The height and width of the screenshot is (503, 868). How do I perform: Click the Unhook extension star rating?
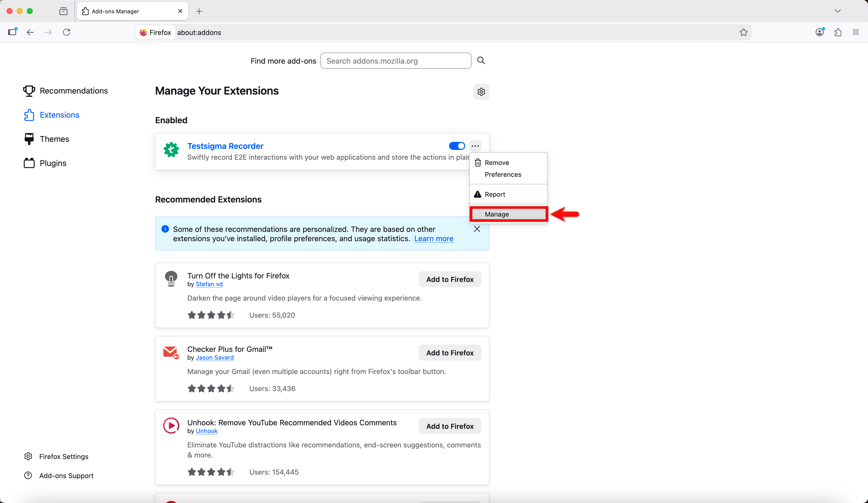211,472
